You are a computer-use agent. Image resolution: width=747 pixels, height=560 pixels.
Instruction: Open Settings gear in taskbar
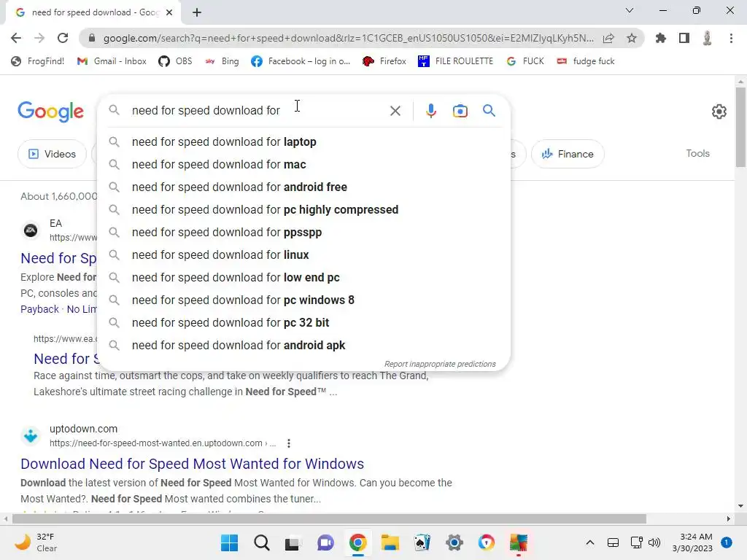[454, 542]
